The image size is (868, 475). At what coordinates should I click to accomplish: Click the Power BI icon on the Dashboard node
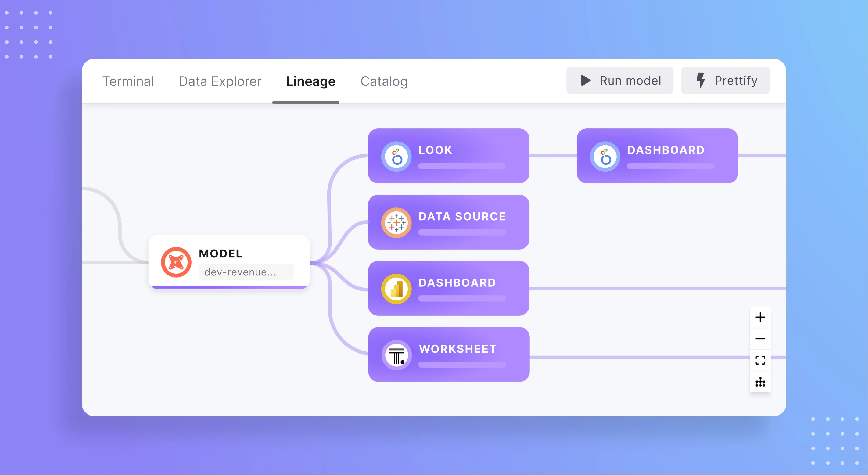click(396, 289)
